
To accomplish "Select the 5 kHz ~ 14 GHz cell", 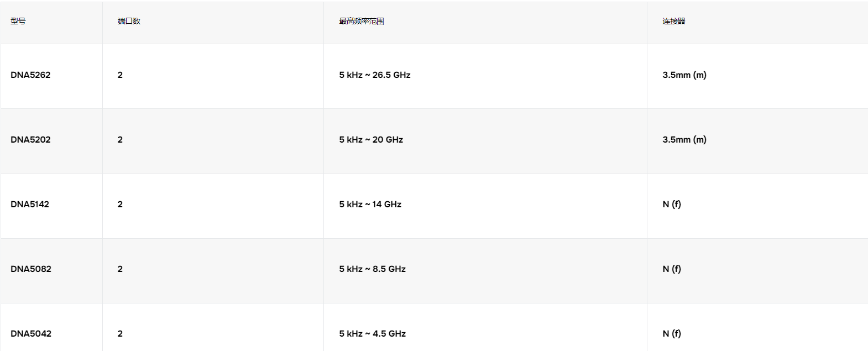I will pyautogui.click(x=370, y=205).
